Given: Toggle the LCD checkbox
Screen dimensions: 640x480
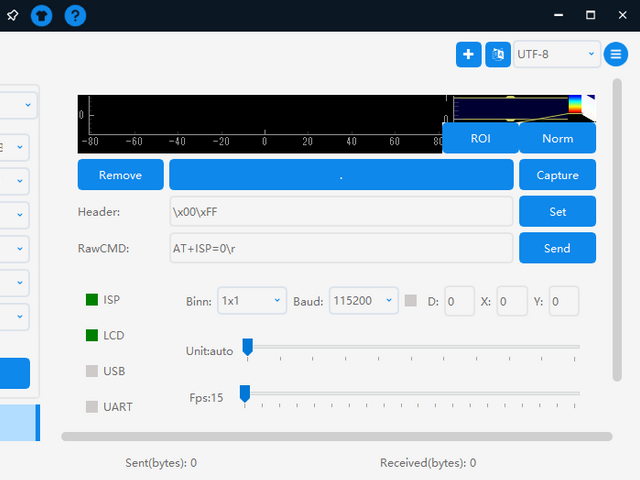Looking at the screenshot, I should (x=92, y=335).
